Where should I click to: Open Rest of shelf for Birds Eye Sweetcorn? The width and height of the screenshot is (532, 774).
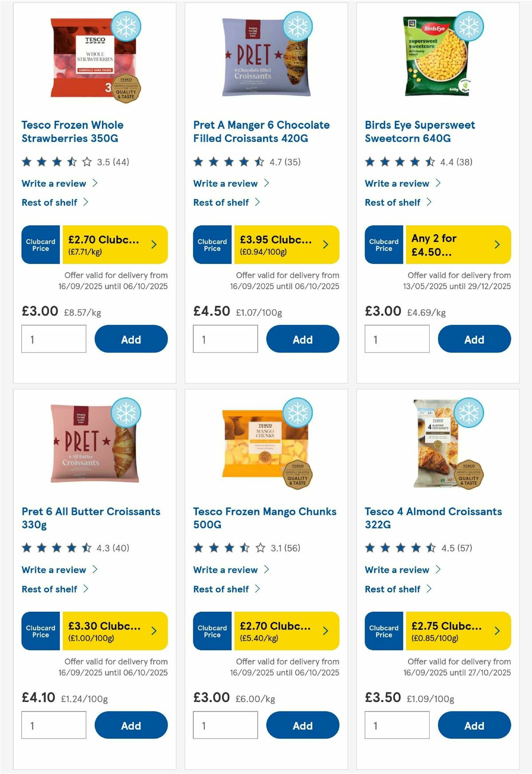(x=392, y=202)
